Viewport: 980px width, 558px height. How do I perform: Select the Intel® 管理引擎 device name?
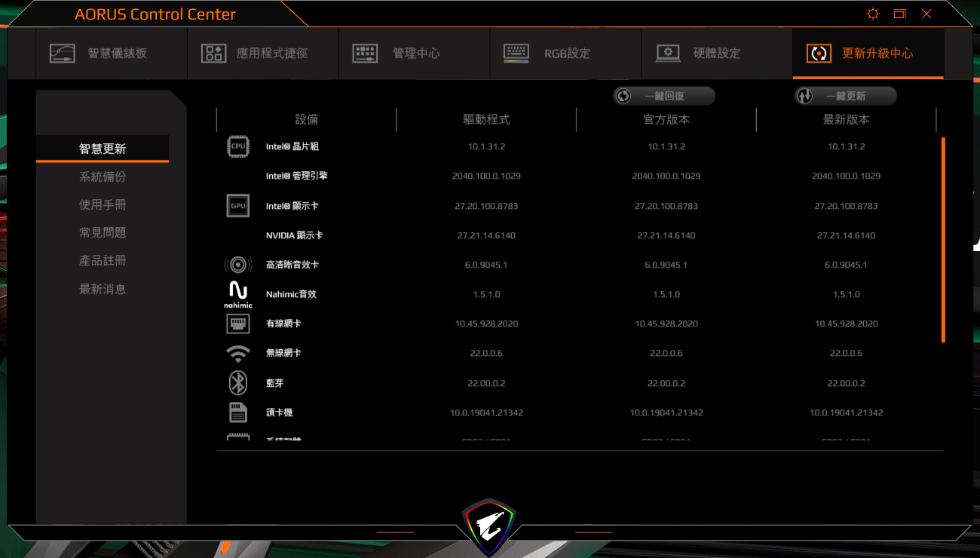[297, 176]
